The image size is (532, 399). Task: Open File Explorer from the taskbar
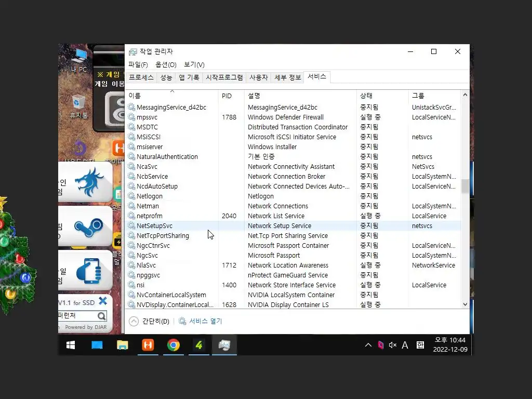(123, 345)
